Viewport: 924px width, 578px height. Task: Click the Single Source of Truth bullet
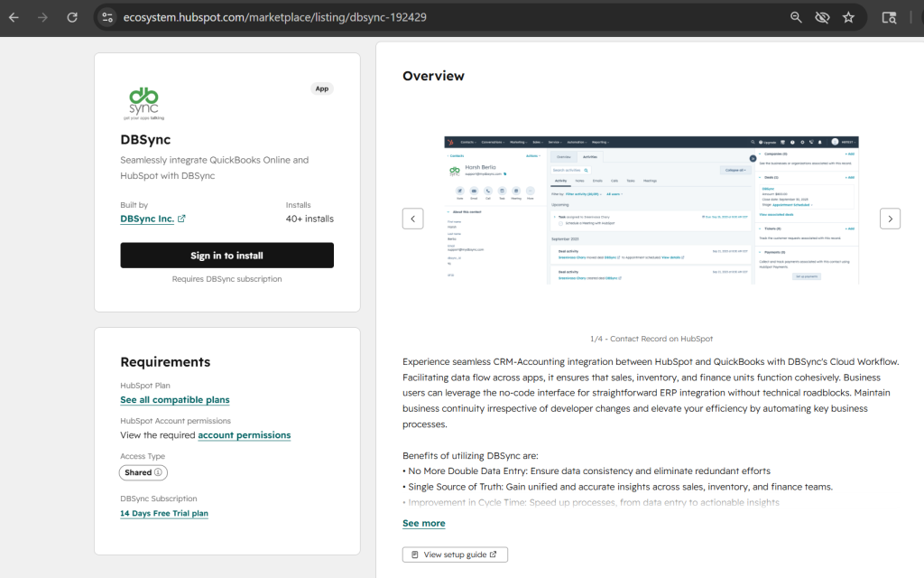[x=617, y=487]
